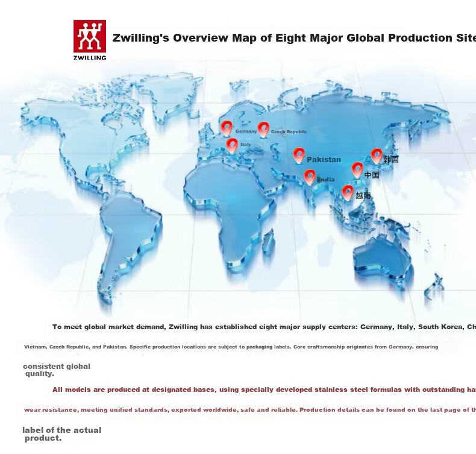Click the '越南' map label

(x=363, y=195)
